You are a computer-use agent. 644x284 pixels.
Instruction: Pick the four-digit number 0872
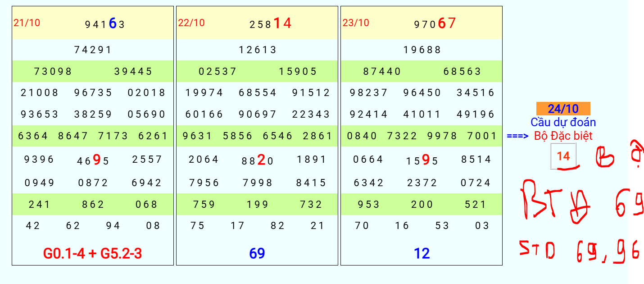pyautogui.click(x=93, y=183)
